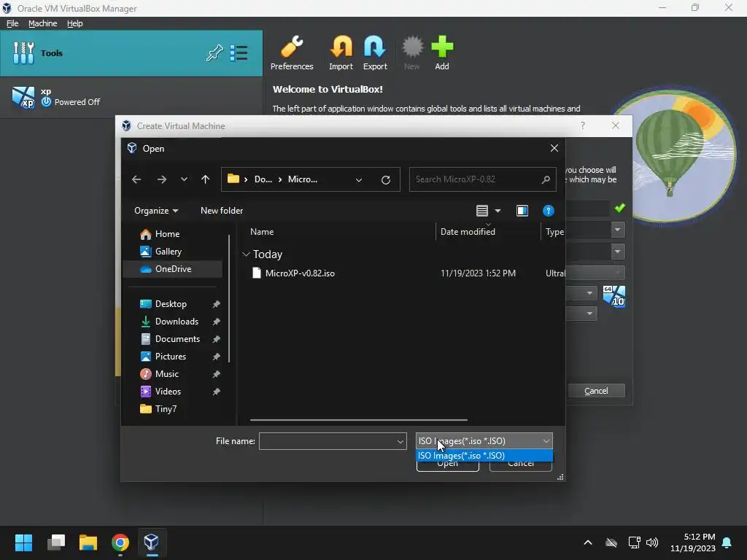This screenshot has height=560, width=747.
Task: Open file dialog help icon
Action: pos(549,211)
